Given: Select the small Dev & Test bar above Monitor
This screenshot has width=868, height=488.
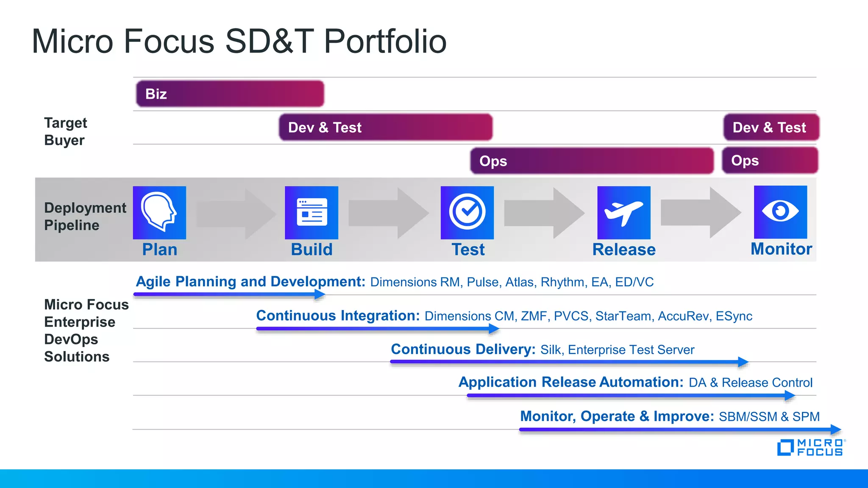Looking at the screenshot, I should point(771,127).
